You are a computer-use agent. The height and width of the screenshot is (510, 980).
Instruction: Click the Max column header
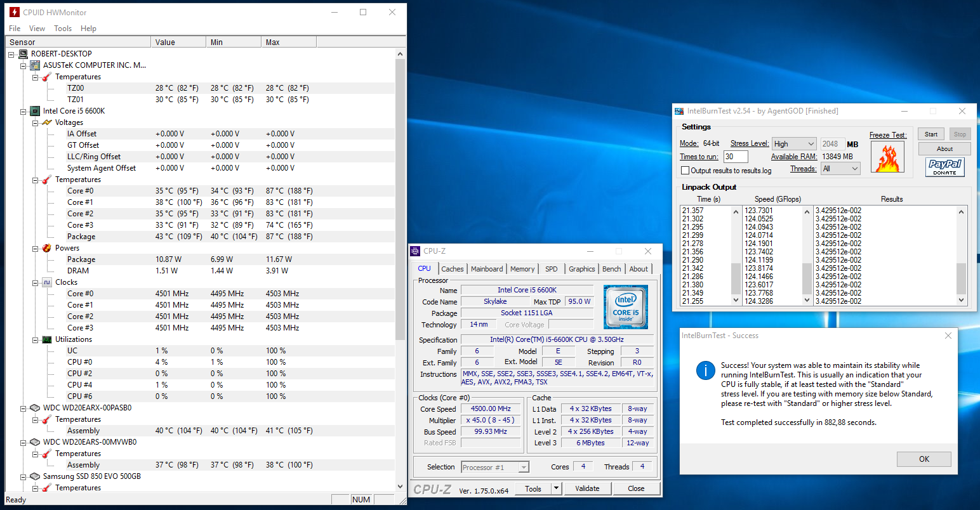[289, 42]
